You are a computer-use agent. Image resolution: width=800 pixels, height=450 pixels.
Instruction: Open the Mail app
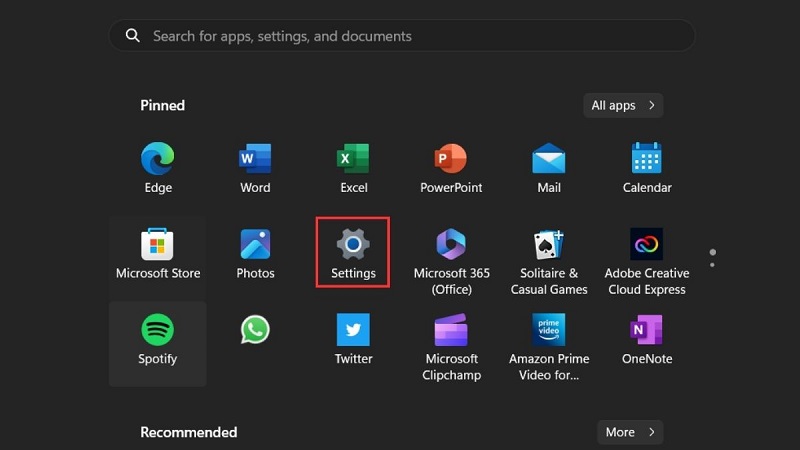pos(548,159)
